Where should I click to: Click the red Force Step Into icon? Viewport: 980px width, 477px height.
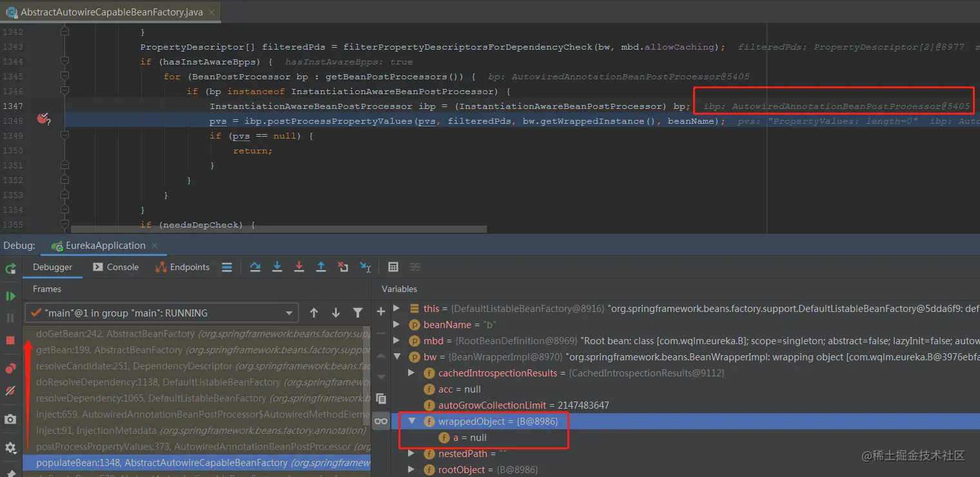(299, 267)
